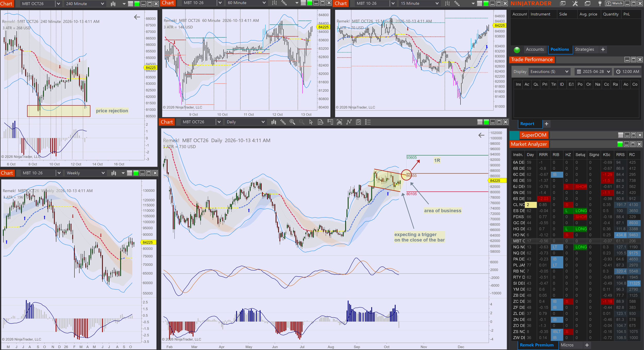Click 12:00 AM time field in Trade Performance
Image resolution: width=644 pixels, height=350 pixels.
[628, 72]
